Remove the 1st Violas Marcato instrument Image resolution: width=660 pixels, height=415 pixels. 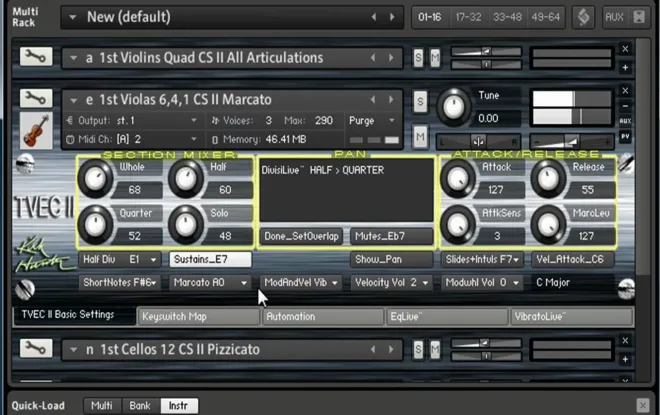click(x=625, y=90)
